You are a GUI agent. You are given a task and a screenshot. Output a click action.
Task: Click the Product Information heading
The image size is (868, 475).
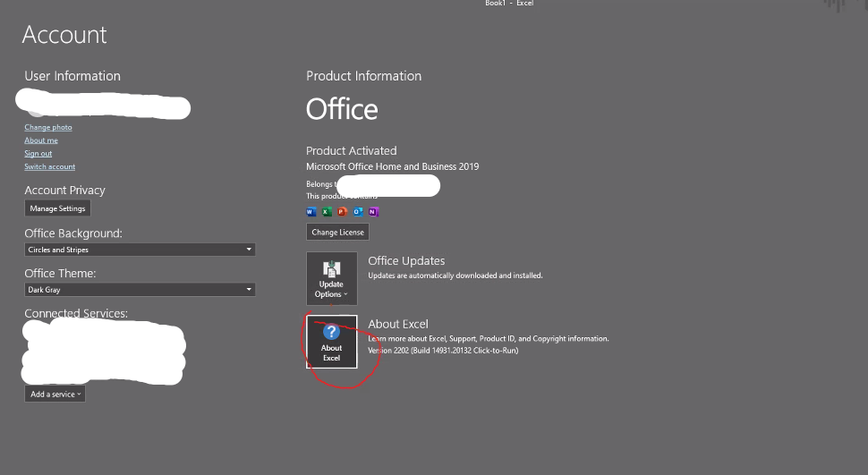363,76
